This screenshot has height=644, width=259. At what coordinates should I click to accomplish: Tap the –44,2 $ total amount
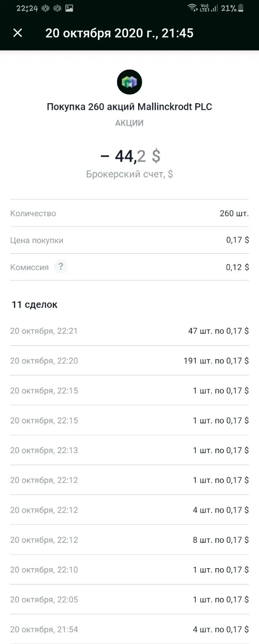[130, 156]
